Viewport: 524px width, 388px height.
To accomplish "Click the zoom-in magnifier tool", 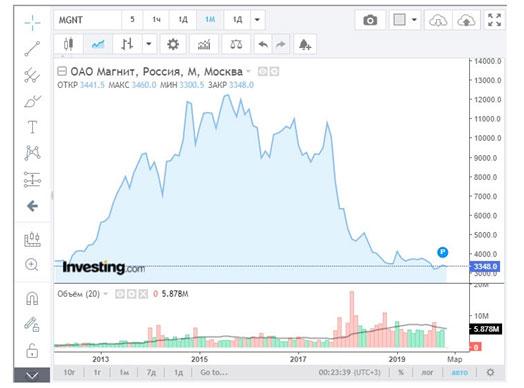I will [x=32, y=265].
